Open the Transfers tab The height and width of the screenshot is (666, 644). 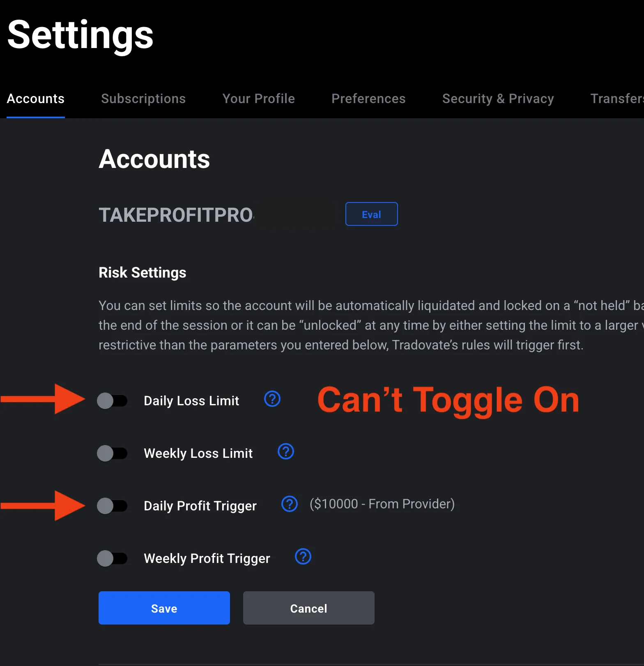click(617, 99)
